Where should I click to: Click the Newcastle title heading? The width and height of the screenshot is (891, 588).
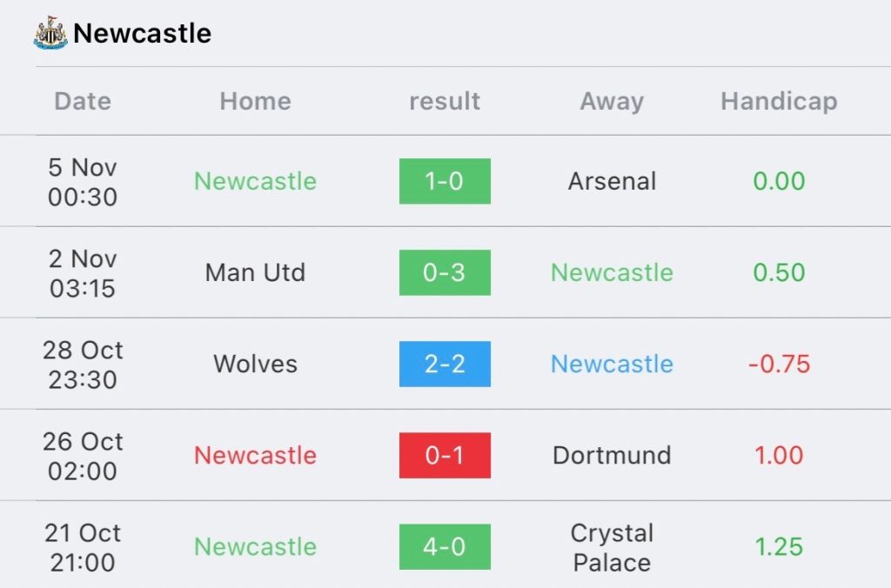[142, 33]
